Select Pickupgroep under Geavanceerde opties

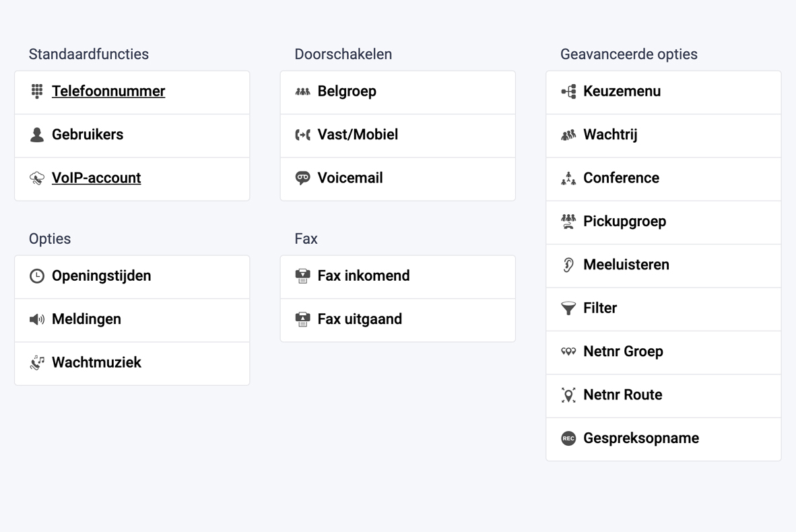[625, 221]
